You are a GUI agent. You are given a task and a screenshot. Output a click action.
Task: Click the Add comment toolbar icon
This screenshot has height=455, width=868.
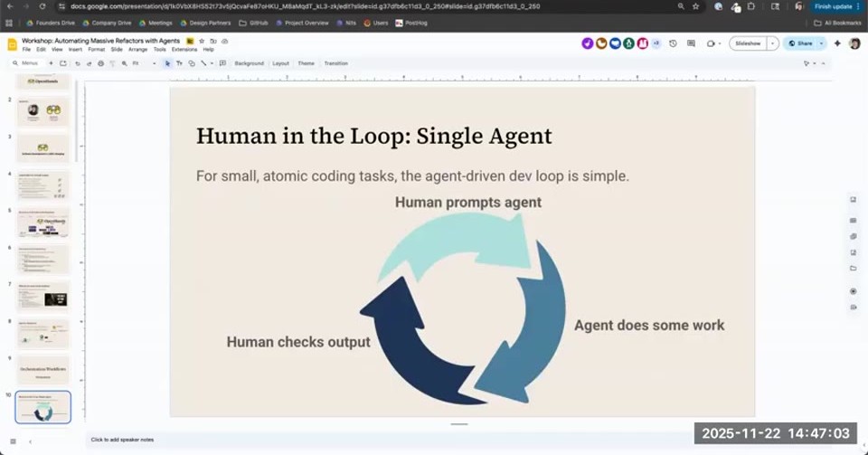click(x=222, y=63)
